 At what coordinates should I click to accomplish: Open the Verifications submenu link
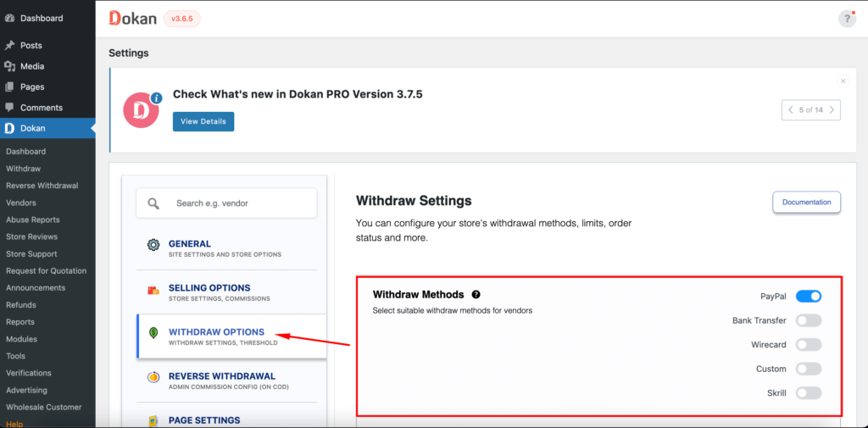click(x=29, y=373)
